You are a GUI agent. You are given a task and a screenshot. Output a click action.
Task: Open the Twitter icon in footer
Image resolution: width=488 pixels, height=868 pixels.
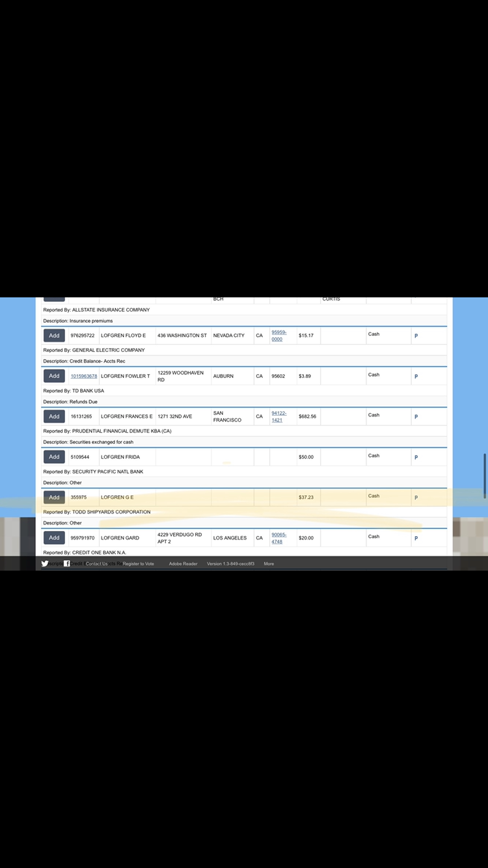click(45, 563)
